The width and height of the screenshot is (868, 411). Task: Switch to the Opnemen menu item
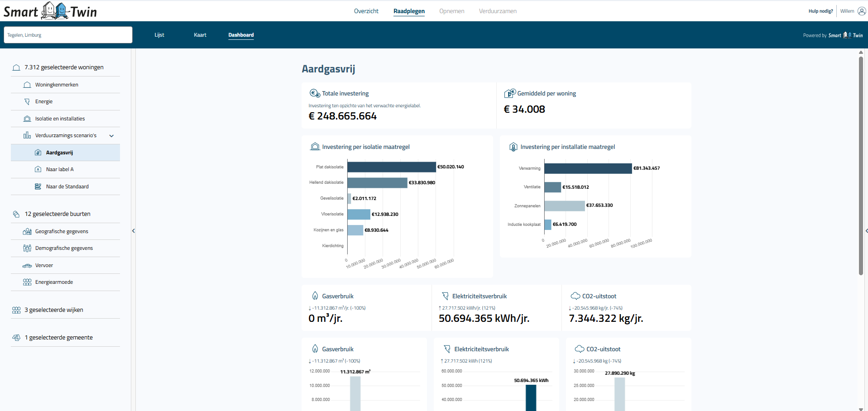click(x=451, y=10)
